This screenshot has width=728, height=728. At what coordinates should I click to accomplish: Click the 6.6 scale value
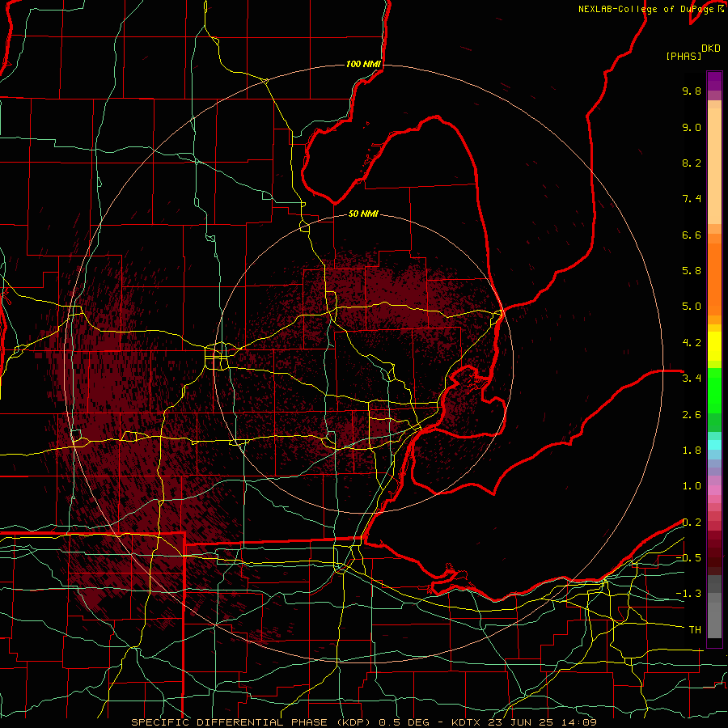tap(692, 235)
